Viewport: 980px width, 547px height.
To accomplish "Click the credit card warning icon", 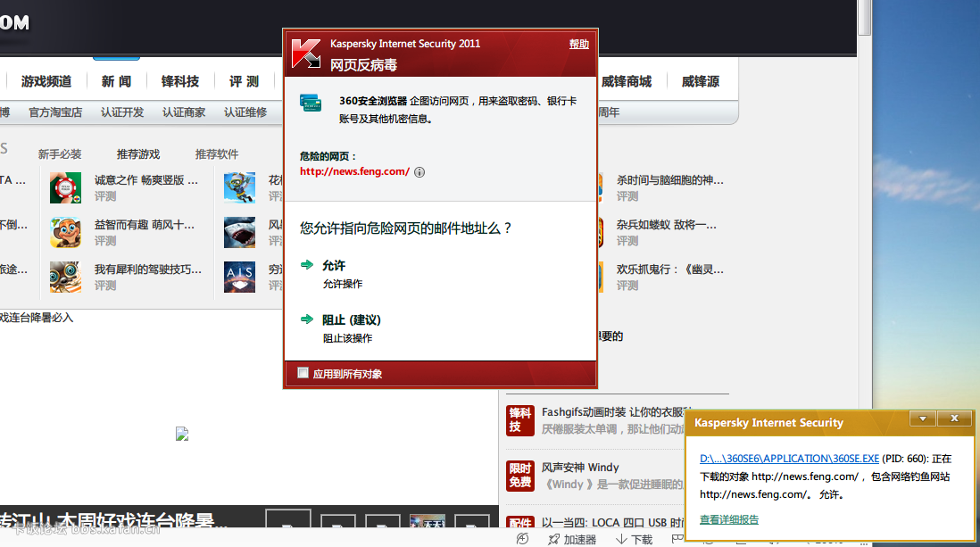I will click(311, 103).
